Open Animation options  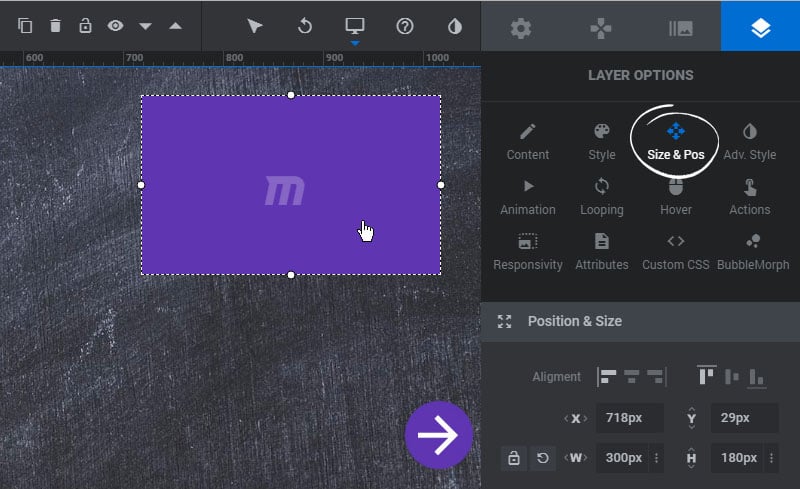point(528,197)
